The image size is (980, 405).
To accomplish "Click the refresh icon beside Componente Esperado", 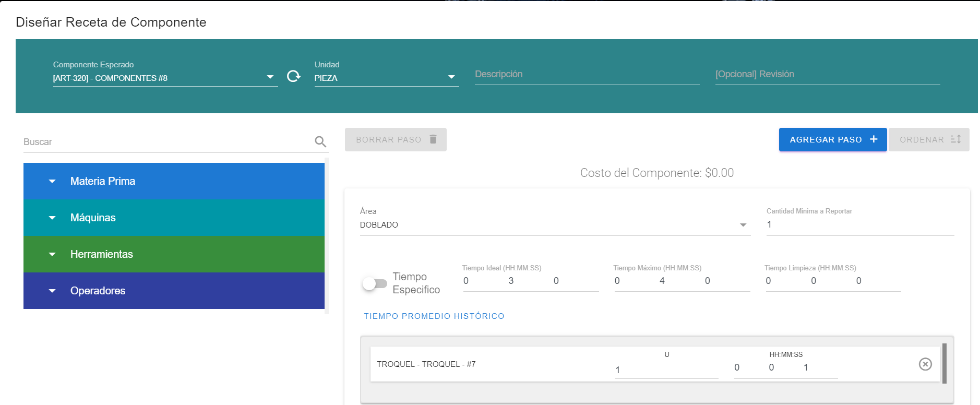I will pyautogui.click(x=294, y=76).
